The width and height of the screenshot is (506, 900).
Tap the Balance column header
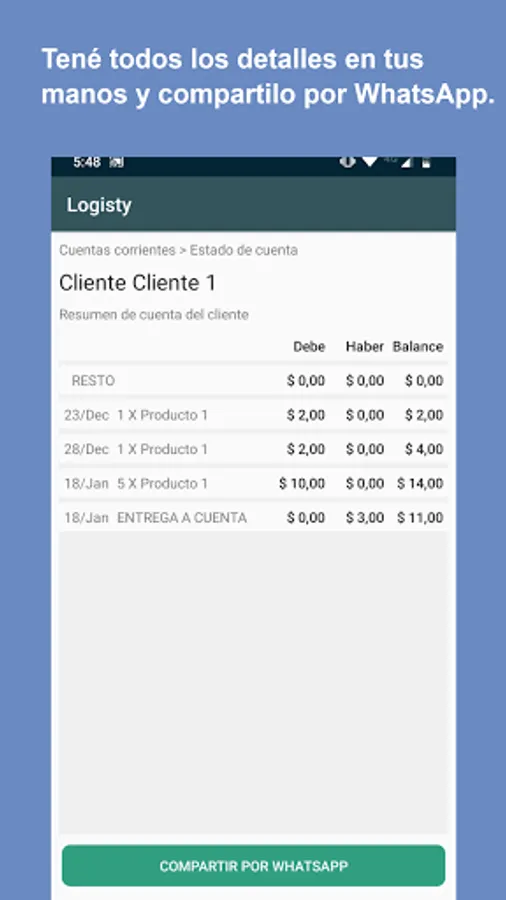(418, 347)
